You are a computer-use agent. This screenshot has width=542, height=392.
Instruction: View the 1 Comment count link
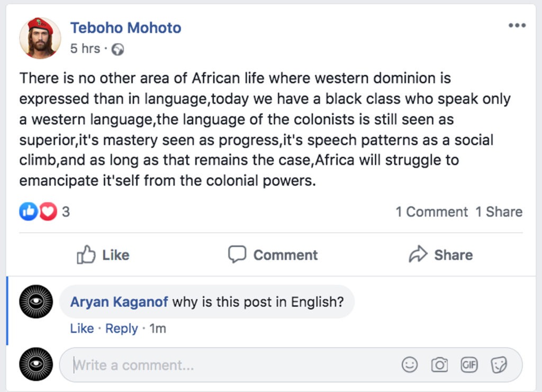431,212
